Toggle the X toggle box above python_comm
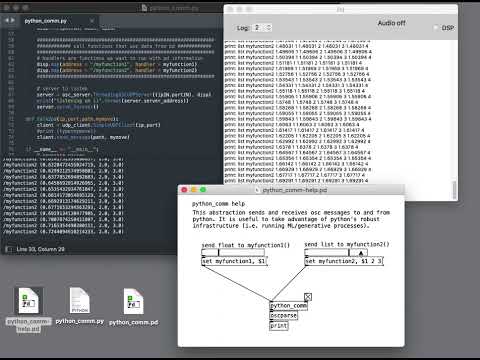The image size is (480, 360). [x=308, y=297]
